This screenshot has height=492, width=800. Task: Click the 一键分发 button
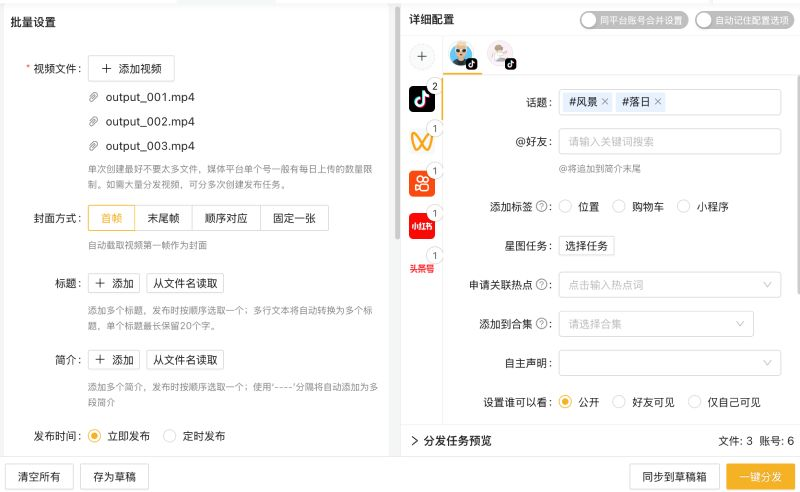pos(761,477)
